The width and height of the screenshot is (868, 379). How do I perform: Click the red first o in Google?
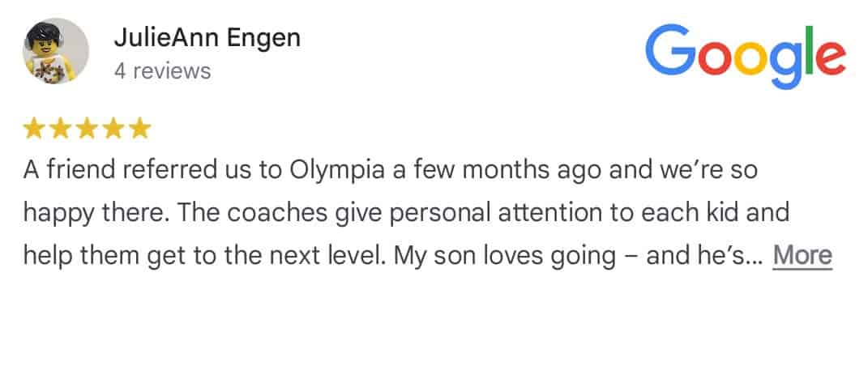[x=715, y=58]
